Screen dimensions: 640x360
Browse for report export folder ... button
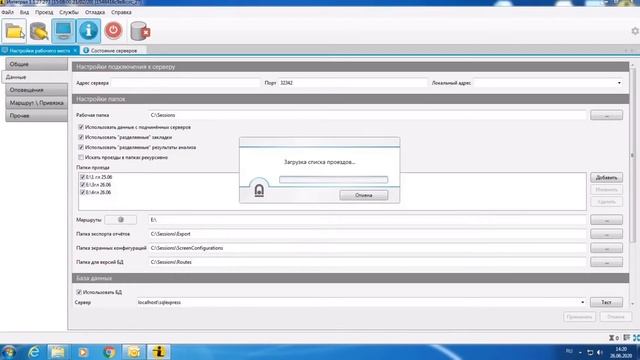(607, 234)
